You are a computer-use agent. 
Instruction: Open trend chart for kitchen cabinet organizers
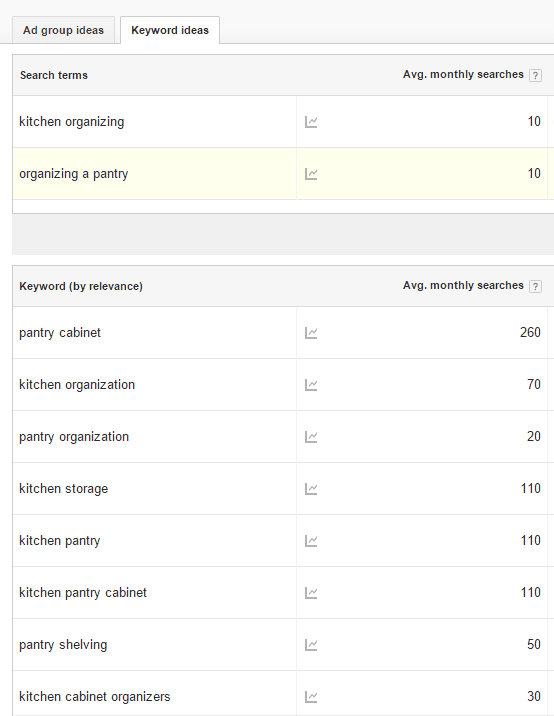pyautogui.click(x=311, y=697)
